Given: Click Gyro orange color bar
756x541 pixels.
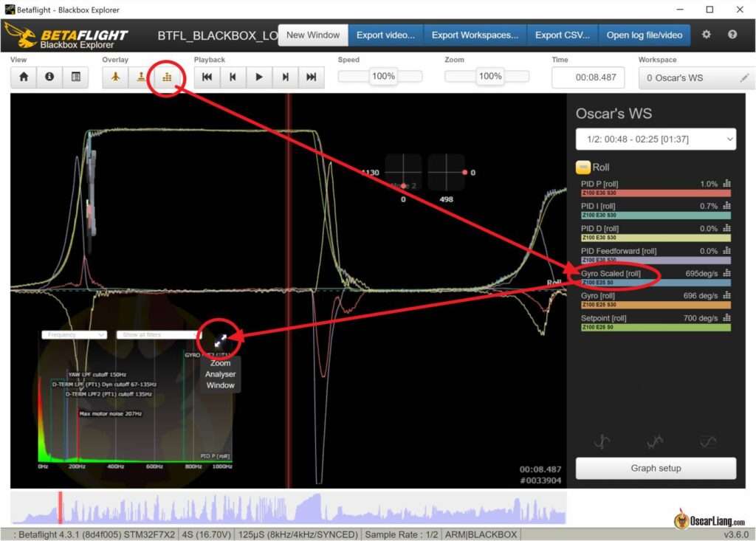Looking at the screenshot, I should (656, 305).
